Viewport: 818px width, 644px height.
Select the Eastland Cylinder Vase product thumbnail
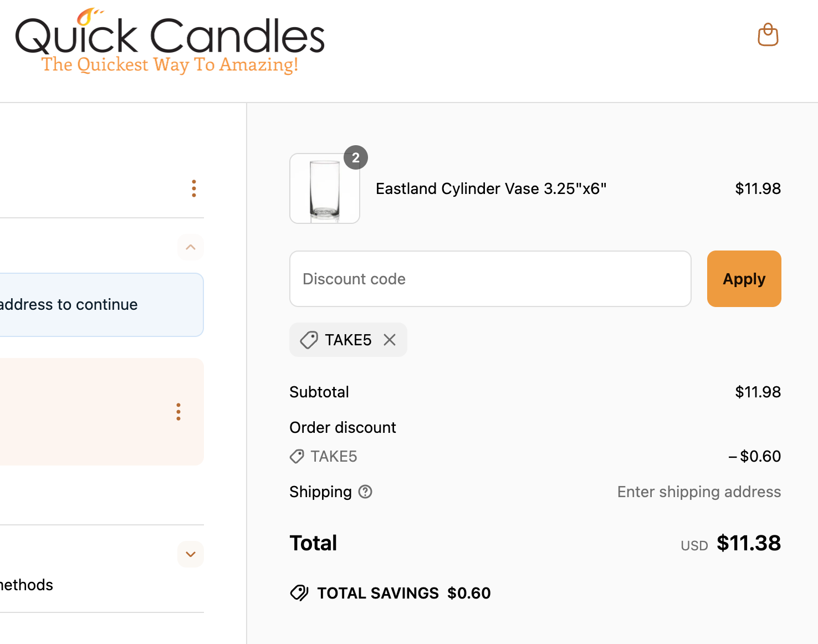click(x=324, y=188)
